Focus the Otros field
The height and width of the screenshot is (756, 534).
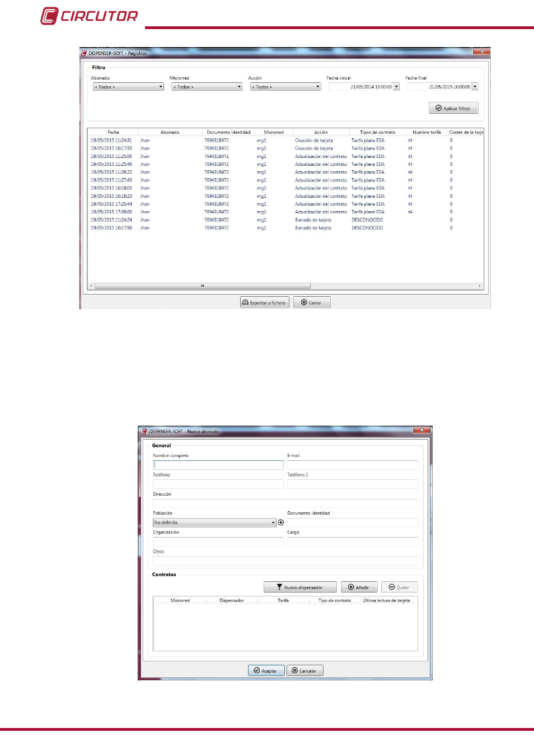pyautogui.click(x=285, y=561)
